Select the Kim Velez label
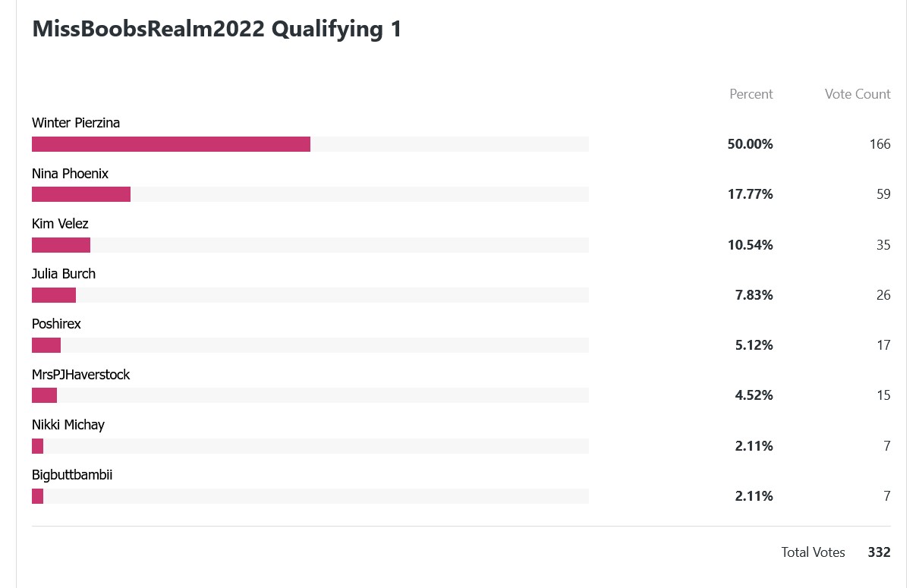This screenshot has height=588, width=919. coord(60,224)
